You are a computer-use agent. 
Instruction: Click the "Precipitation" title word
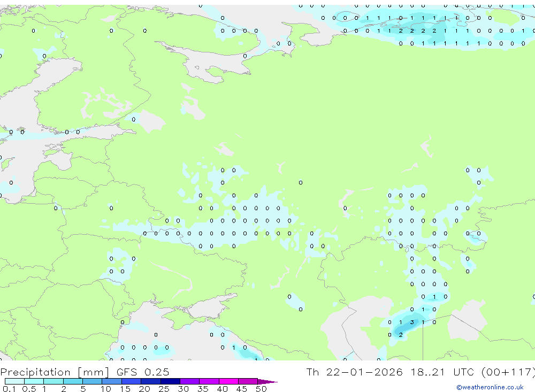(35, 372)
